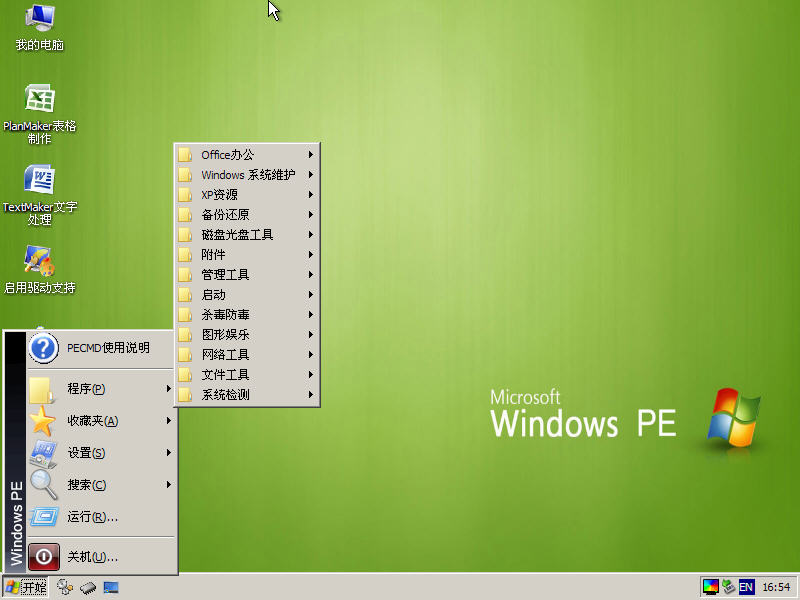Viewport: 800px width, 600px height.
Task: Click the 16:54 clock in the tray
Action: [776, 587]
